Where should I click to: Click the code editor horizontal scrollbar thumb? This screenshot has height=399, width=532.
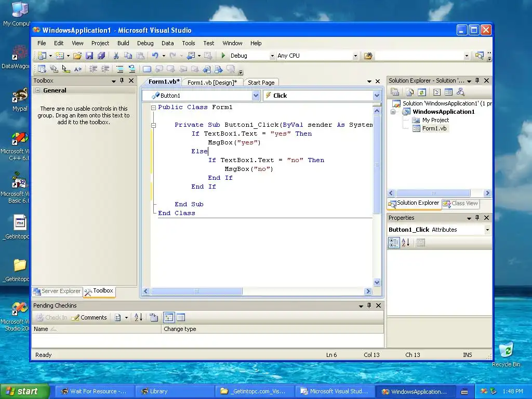pos(196,291)
